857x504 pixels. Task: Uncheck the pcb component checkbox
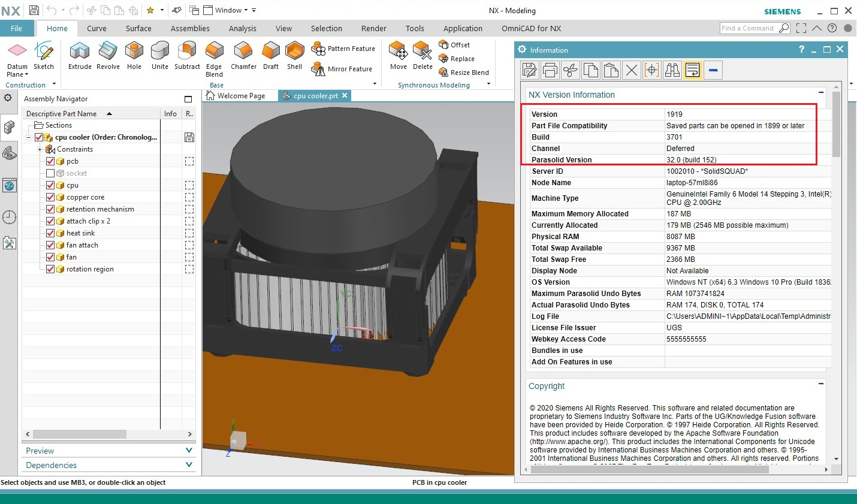pyautogui.click(x=50, y=161)
